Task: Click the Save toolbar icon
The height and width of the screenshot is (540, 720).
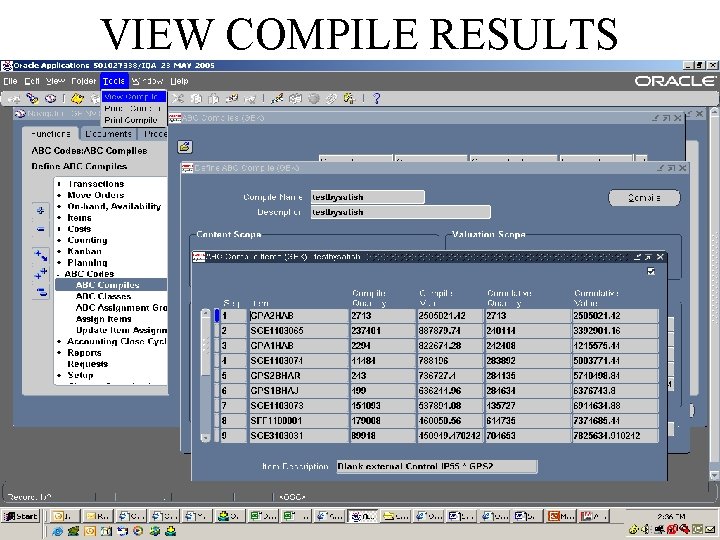Action: pyautogui.click(x=77, y=98)
